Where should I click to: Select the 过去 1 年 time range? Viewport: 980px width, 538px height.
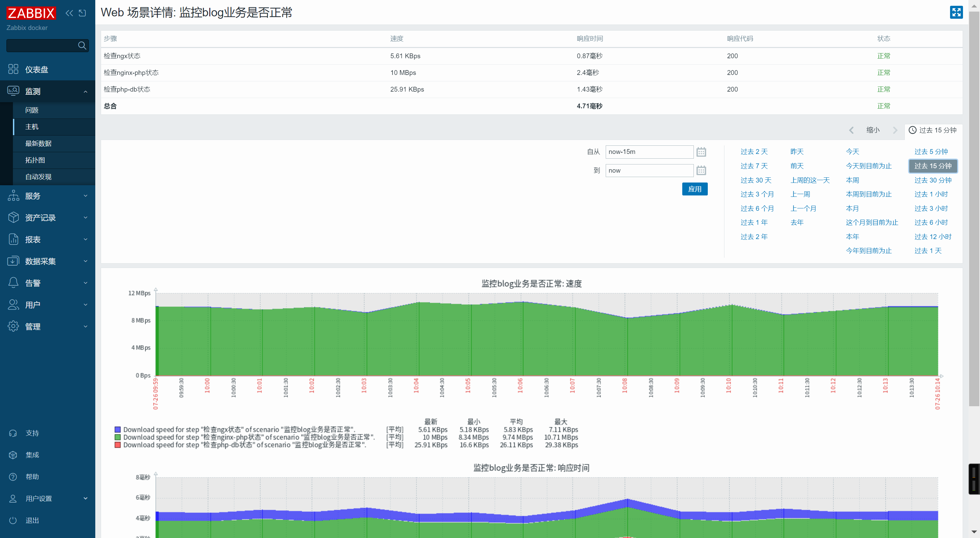click(754, 222)
